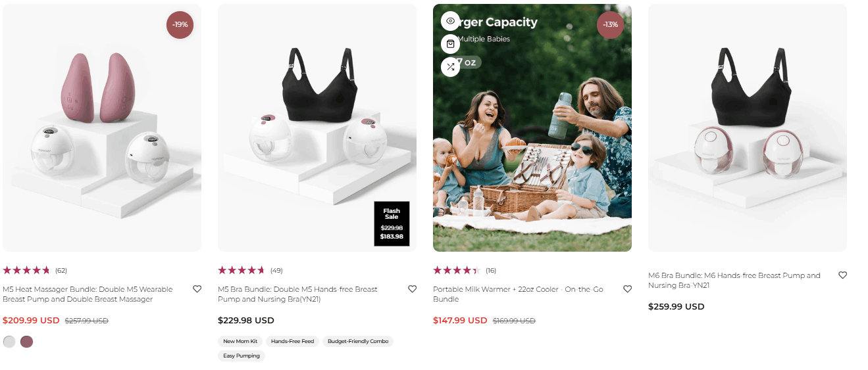The height and width of the screenshot is (370, 868).
Task: Select the gray color swatch
Action: pyautogui.click(x=9, y=342)
